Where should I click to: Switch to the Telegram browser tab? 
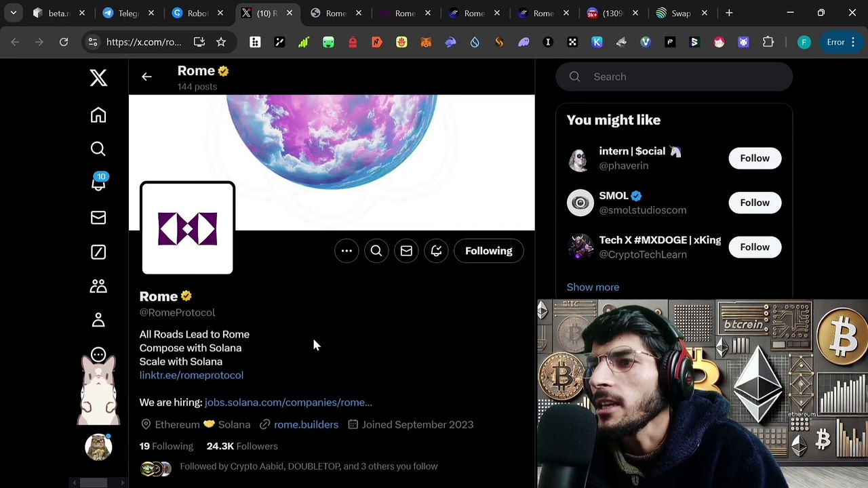[128, 13]
